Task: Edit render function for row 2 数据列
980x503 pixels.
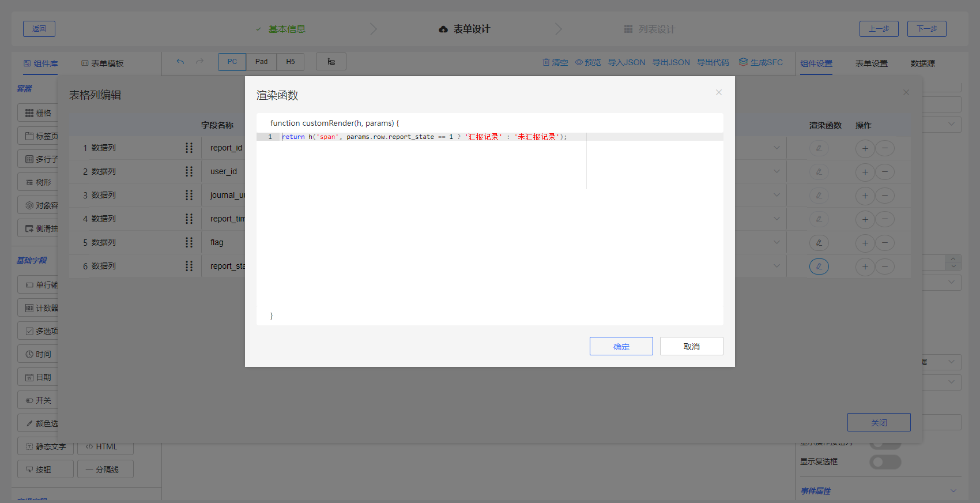Action: click(819, 172)
